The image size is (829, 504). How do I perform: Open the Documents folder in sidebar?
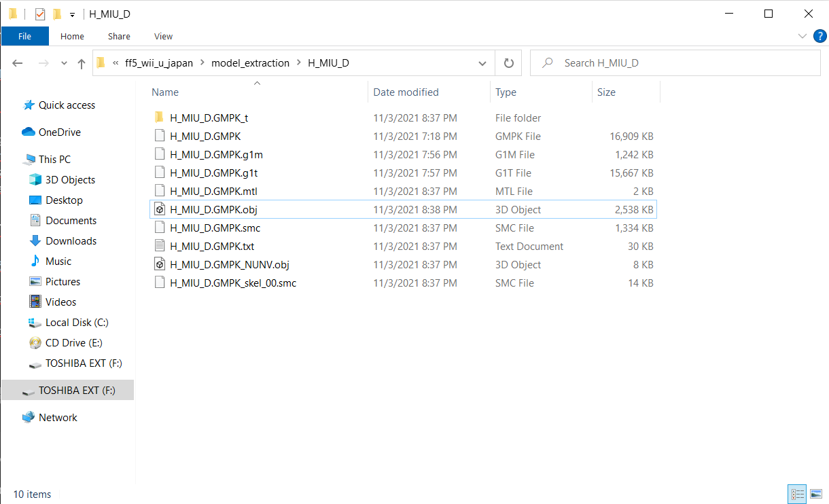click(71, 221)
